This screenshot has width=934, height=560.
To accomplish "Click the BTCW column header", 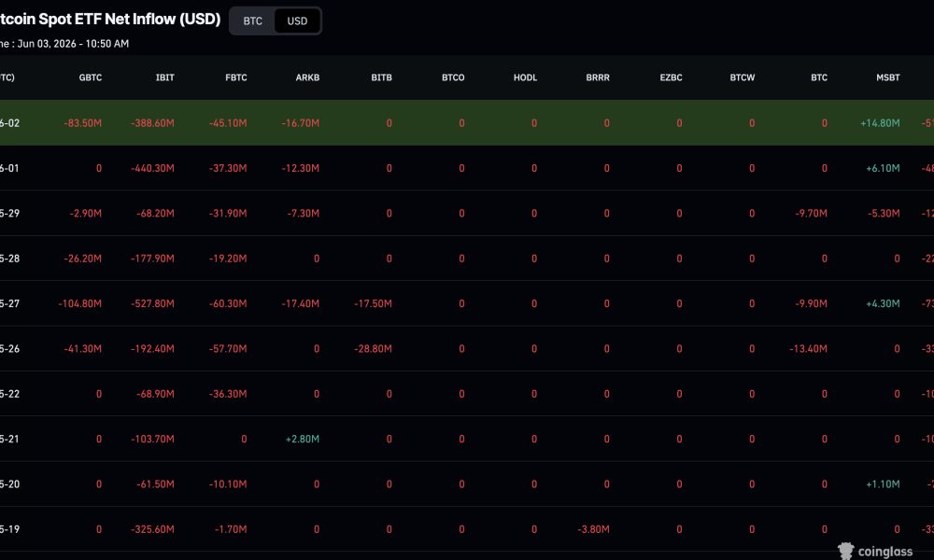I will [743, 77].
